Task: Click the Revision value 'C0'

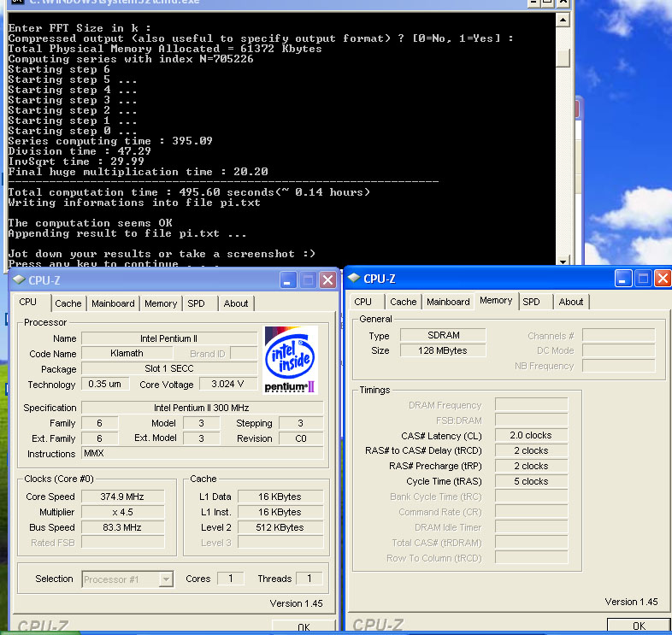Action: (x=301, y=438)
